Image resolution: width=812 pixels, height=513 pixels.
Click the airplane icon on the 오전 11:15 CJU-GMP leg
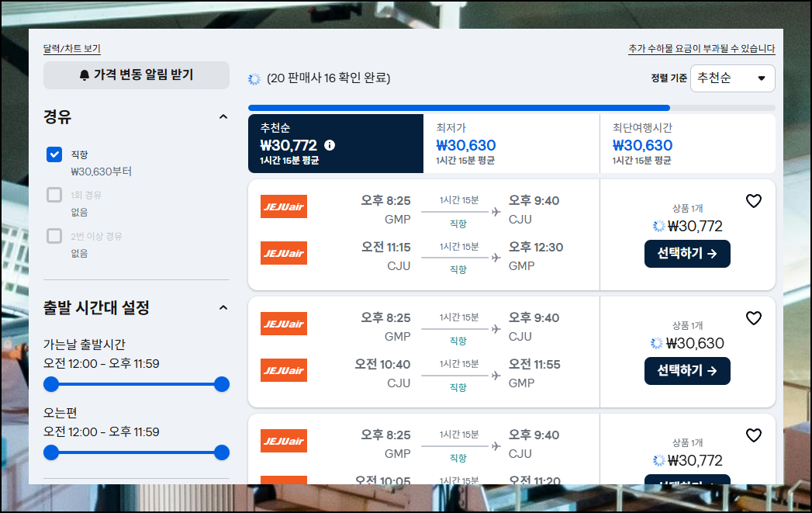coord(496,258)
